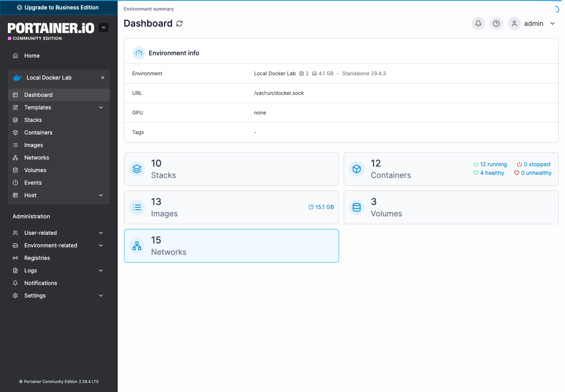Viewport: 565px width, 392px height.
Task: Click the Volumes tile database icon
Action: pyautogui.click(x=357, y=207)
